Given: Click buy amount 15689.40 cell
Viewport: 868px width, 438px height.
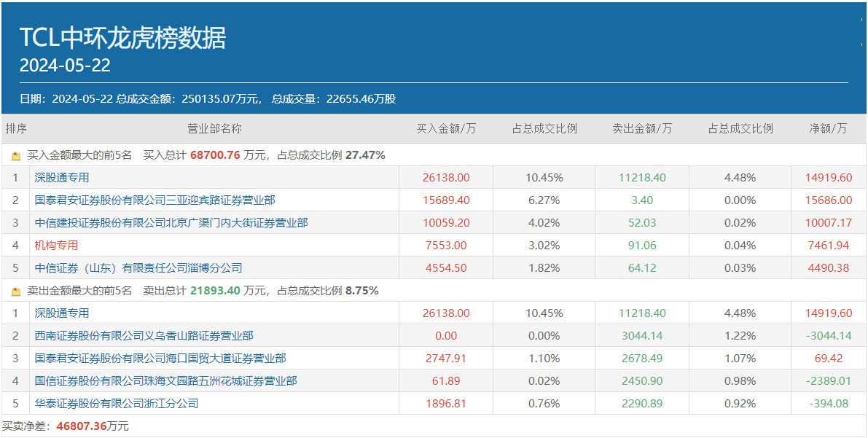Looking at the screenshot, I should click(446, 200).
